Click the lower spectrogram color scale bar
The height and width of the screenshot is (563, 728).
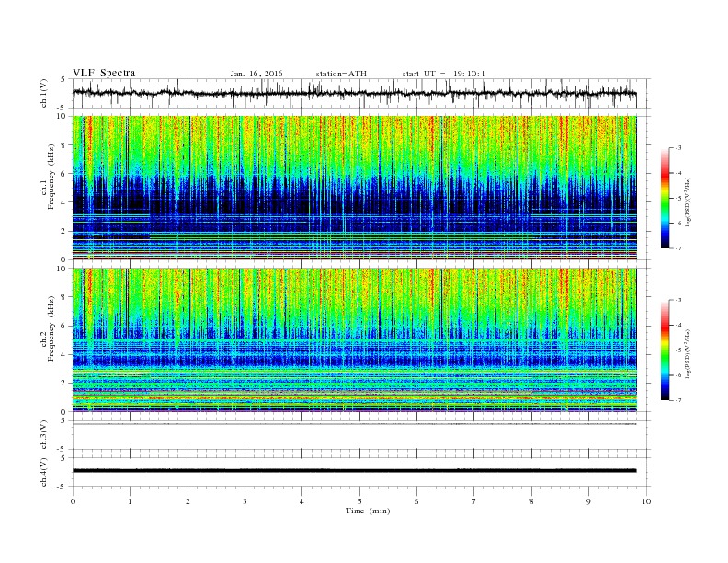(665, 350)
